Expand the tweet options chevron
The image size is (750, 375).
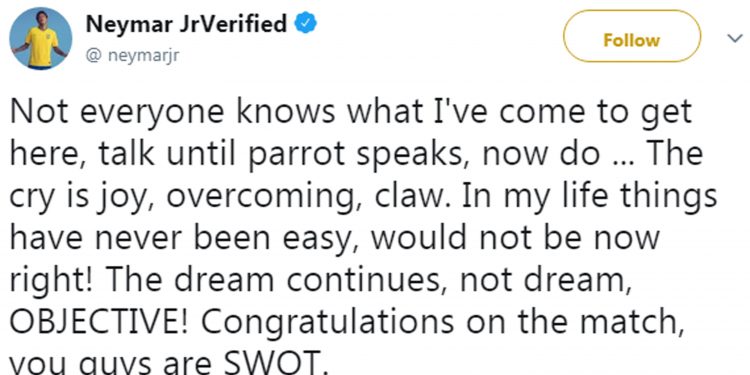(x=733, y=38)
